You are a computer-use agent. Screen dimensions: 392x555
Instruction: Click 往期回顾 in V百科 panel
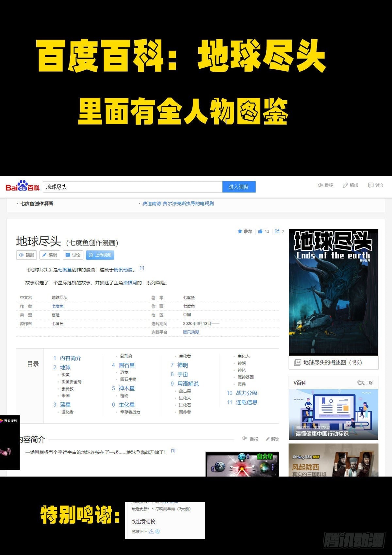coord(365,383)
